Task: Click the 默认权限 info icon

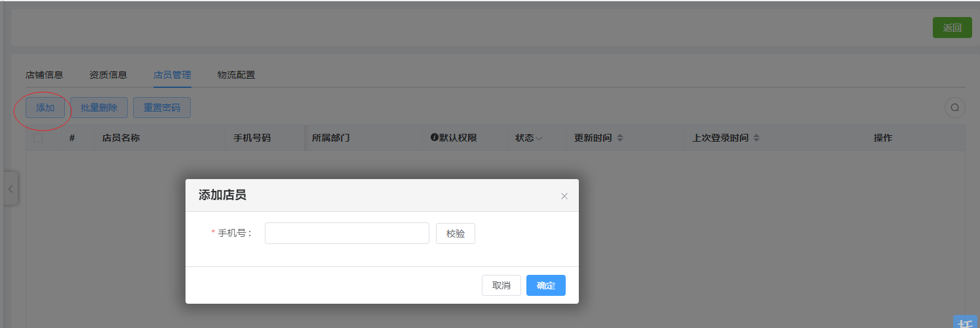Action: [434, 138]
